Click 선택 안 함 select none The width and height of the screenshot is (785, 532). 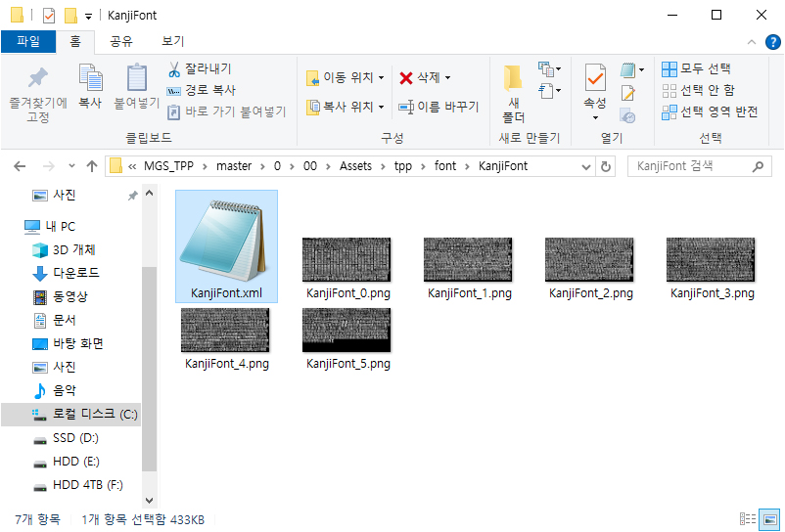click(x=698, y=90)
